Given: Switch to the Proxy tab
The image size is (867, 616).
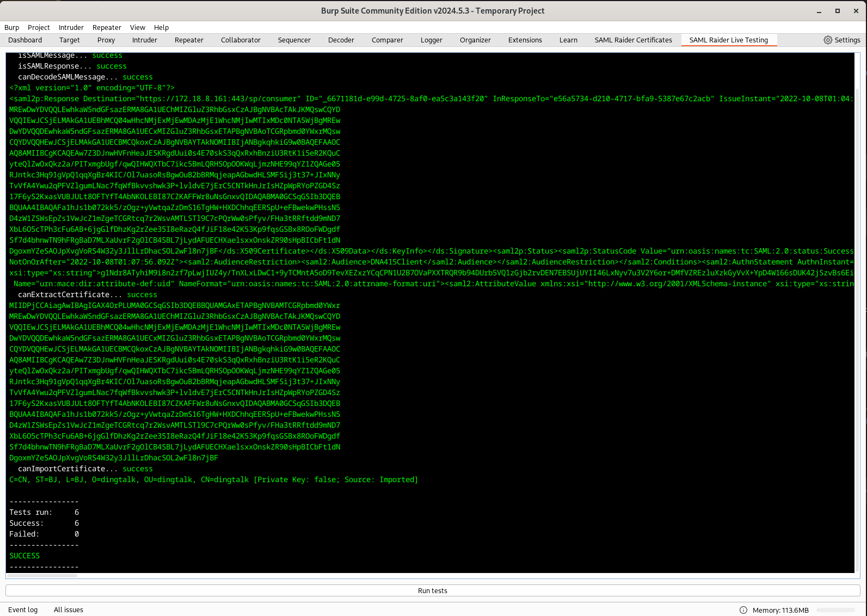Looking at the screenshot, I should (106, 40).
